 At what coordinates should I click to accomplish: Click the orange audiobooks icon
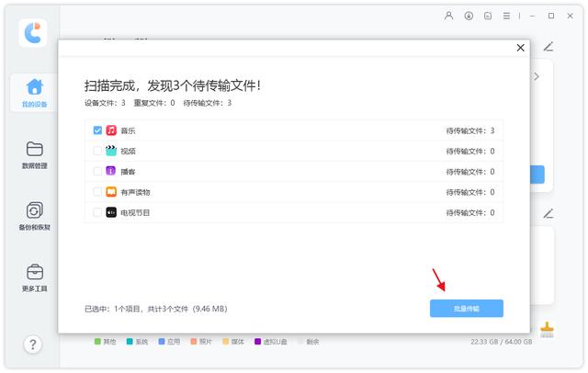tap(111, 192)
